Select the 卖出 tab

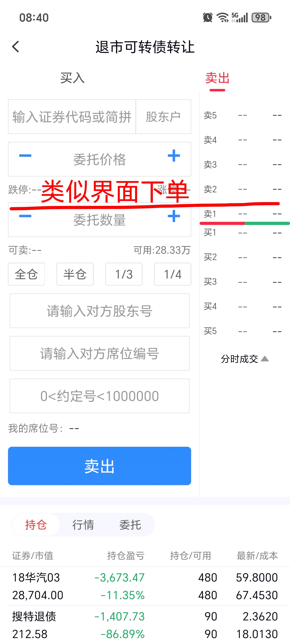[x=217, y=78]
